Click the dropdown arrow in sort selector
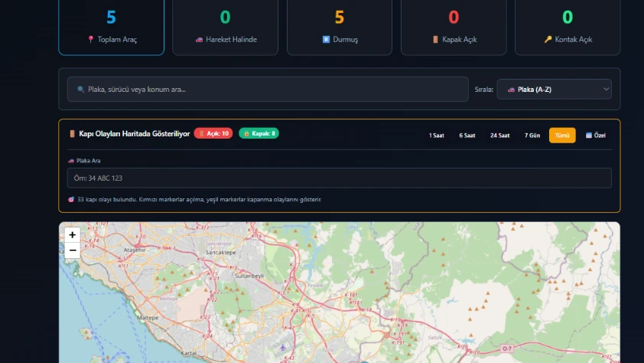Screen dimensions: 644x363 click(x=606, y=90)
